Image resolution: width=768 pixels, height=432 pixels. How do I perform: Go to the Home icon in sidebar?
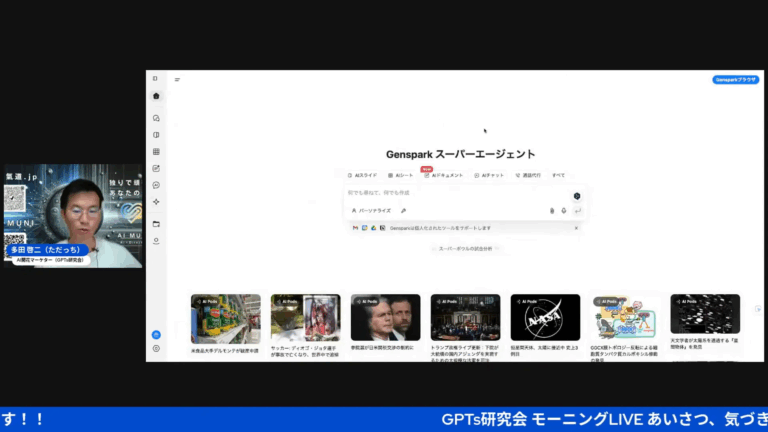(156, 96)
